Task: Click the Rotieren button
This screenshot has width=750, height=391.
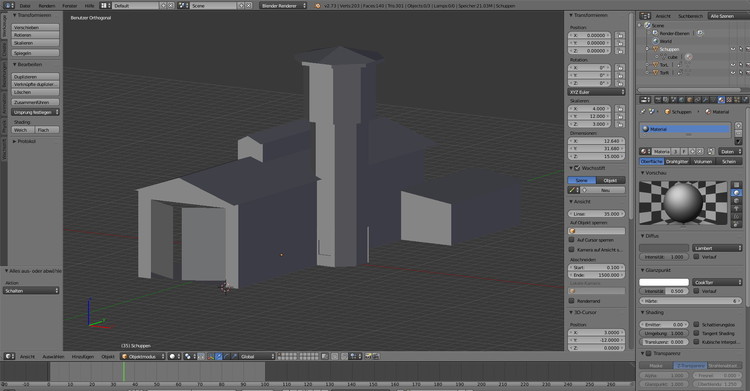Action: click(36, 35)
